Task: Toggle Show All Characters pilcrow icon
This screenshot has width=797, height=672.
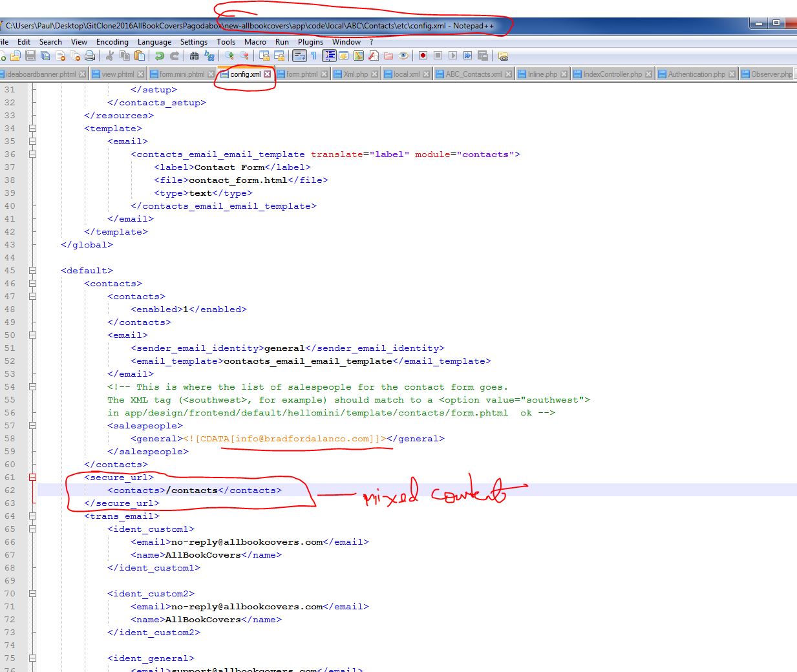Action: point(313,56)
